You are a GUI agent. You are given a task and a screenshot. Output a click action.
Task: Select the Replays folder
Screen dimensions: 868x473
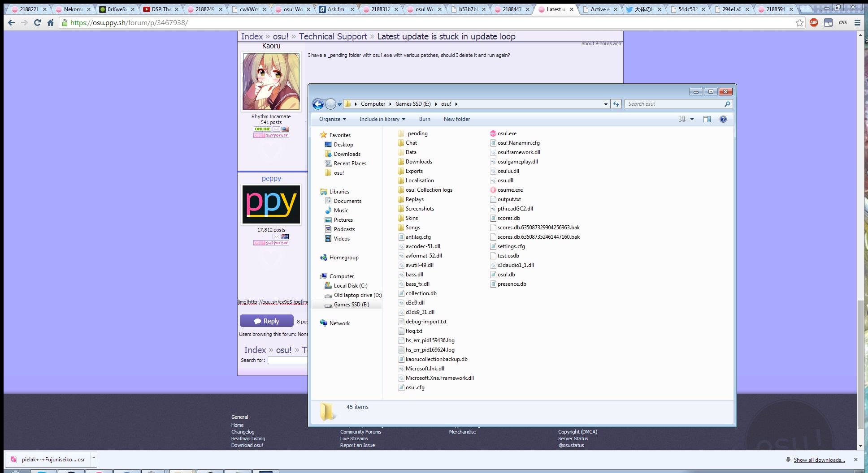(410, 199)
